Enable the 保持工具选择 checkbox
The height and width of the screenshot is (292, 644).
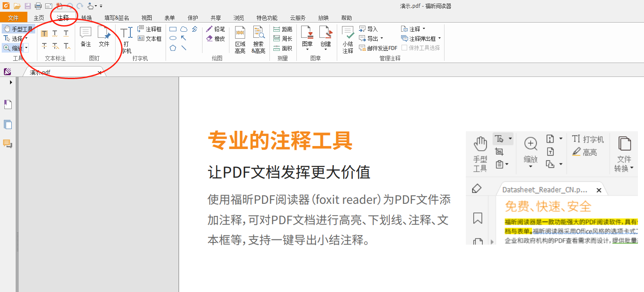404,48
